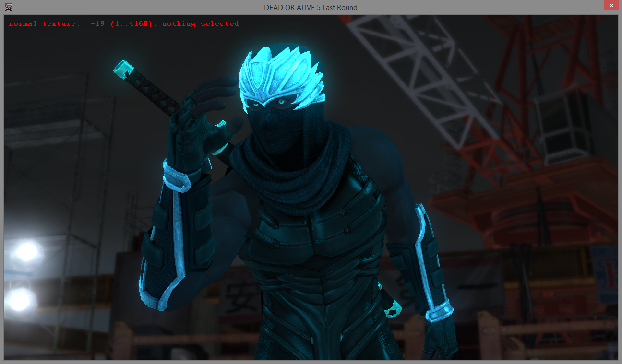622x364 pixels.
Task: Close the DEAD OR ALIVE 5 window
Action: tap(609, 6)
